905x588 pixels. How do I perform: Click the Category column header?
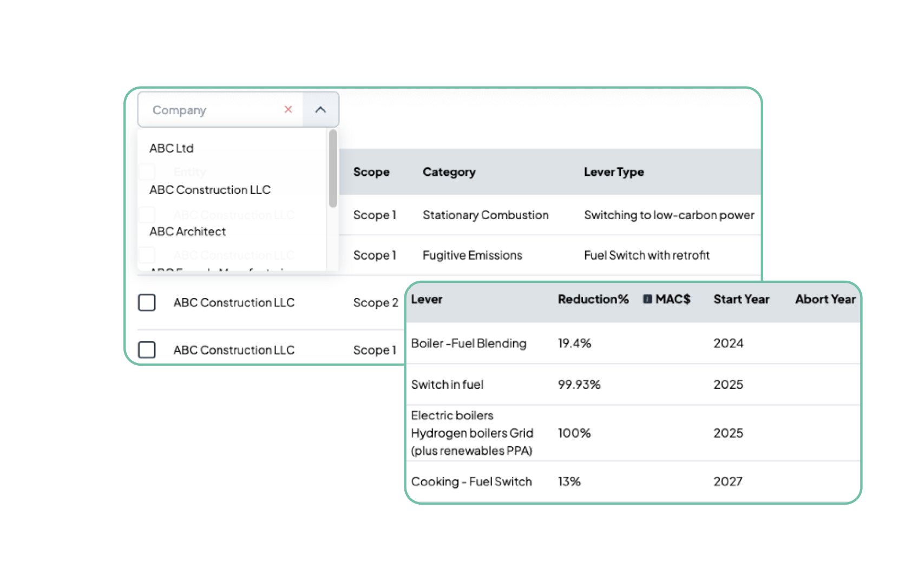(x=449, y=172)
